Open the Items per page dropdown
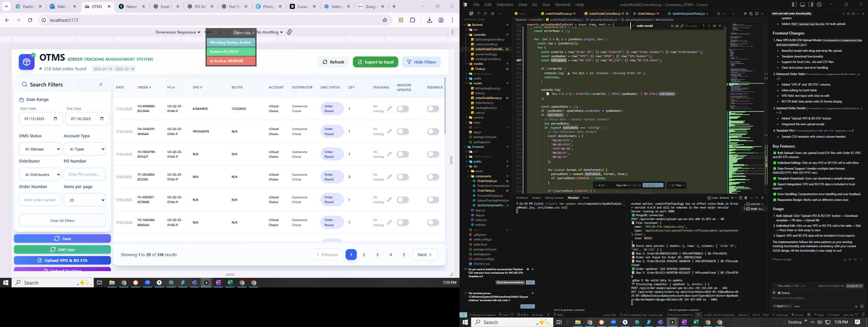Screen dimensions: 868x327 (85, 200)
